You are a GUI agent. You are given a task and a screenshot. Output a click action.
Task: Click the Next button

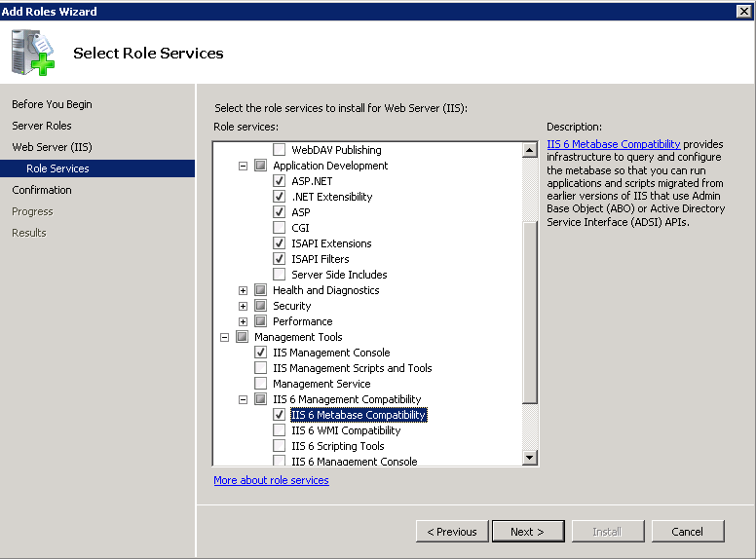pyautogui.click(x=526, y=532)
